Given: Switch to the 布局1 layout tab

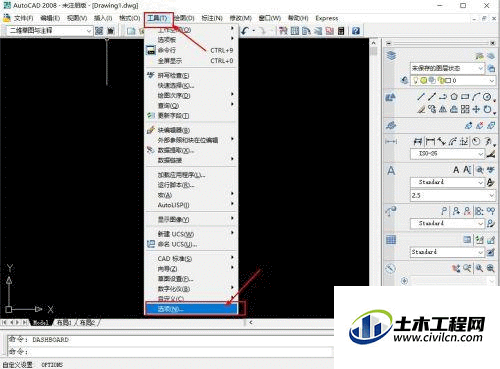Looking at the screenshot, I should [64, 322].
